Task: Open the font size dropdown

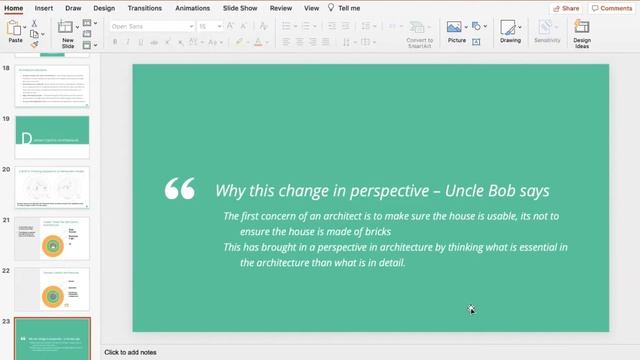Action: (219, 27)
